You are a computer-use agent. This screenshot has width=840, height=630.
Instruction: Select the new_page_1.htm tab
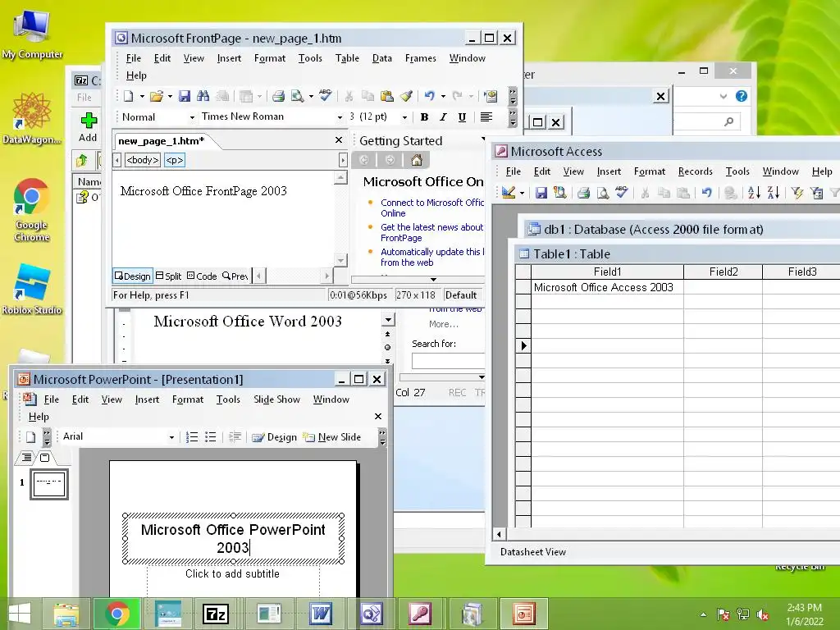tap(162, 141)
